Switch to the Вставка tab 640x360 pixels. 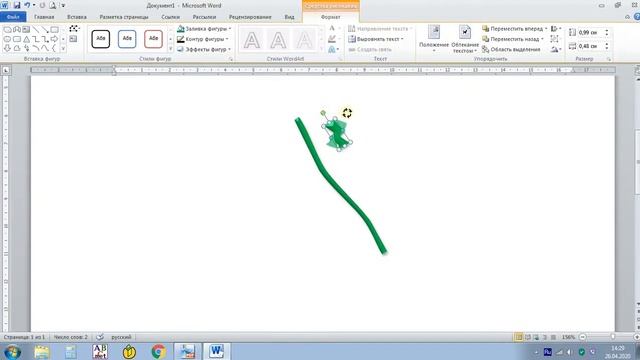pos(77,17)
